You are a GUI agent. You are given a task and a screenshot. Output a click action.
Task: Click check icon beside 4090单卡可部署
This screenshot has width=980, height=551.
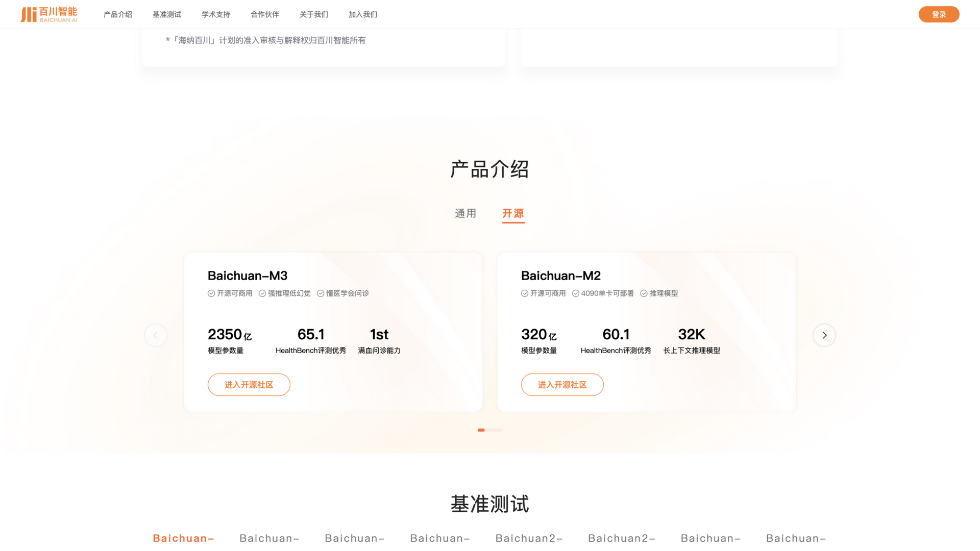576,293
